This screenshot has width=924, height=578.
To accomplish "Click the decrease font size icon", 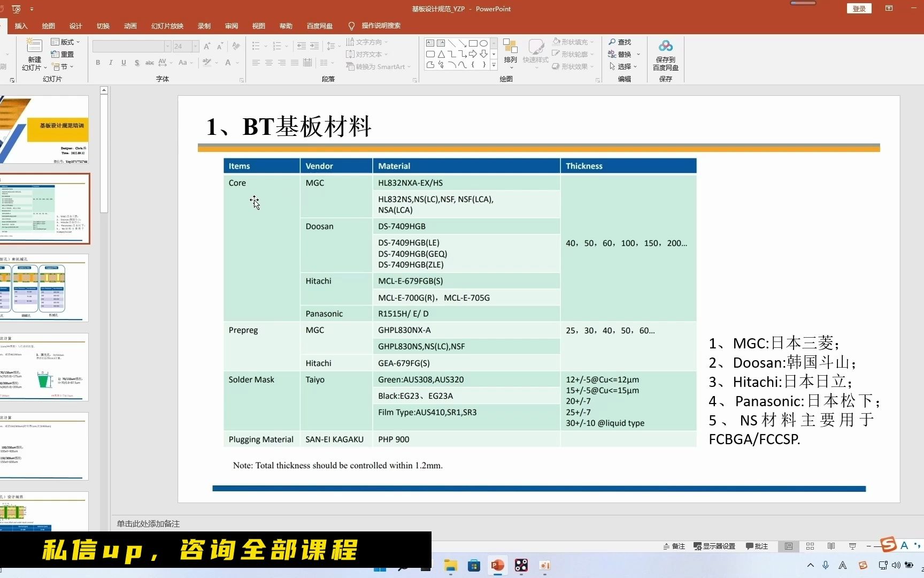I will point(219,47).
